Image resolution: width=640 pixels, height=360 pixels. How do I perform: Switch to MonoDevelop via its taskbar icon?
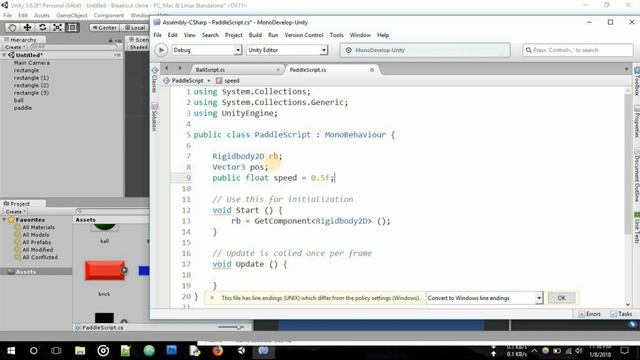click(263, 351)
